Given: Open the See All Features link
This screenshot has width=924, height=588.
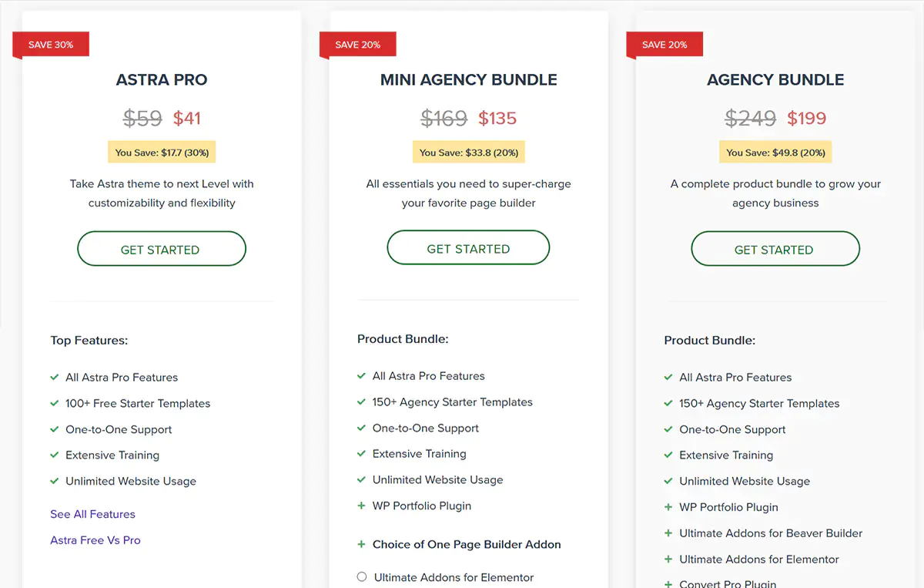Looking at the screenshot, I should [x=92, y=514].
